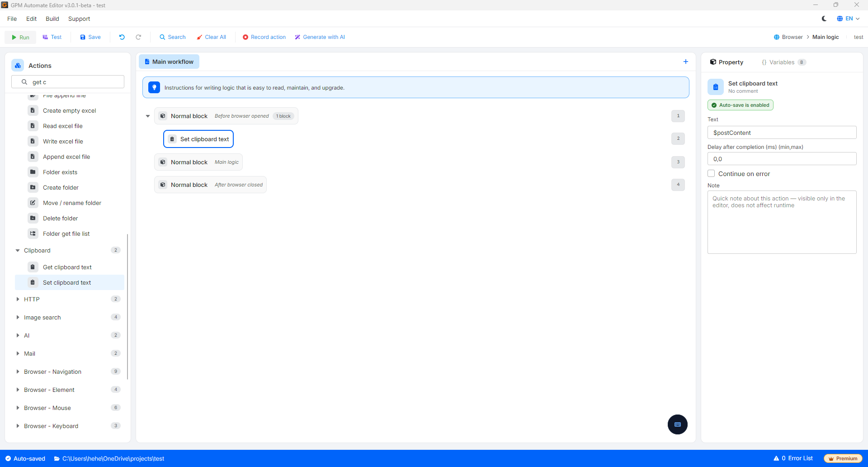Expand the HTTP category
The image size is (868, 467).
[x=18, y=299]
